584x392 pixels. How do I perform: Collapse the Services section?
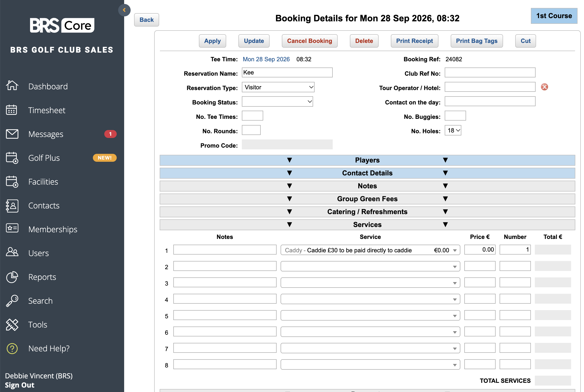(367, 225)
